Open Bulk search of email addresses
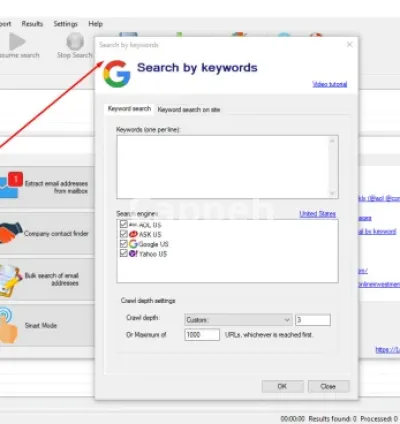 tap(47, 279)
